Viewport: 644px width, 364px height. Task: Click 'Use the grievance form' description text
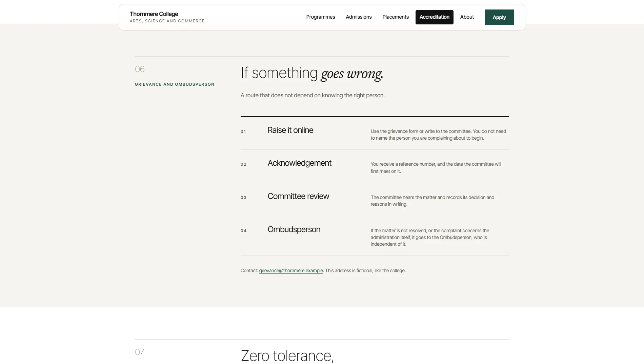[x=438, y=135]
